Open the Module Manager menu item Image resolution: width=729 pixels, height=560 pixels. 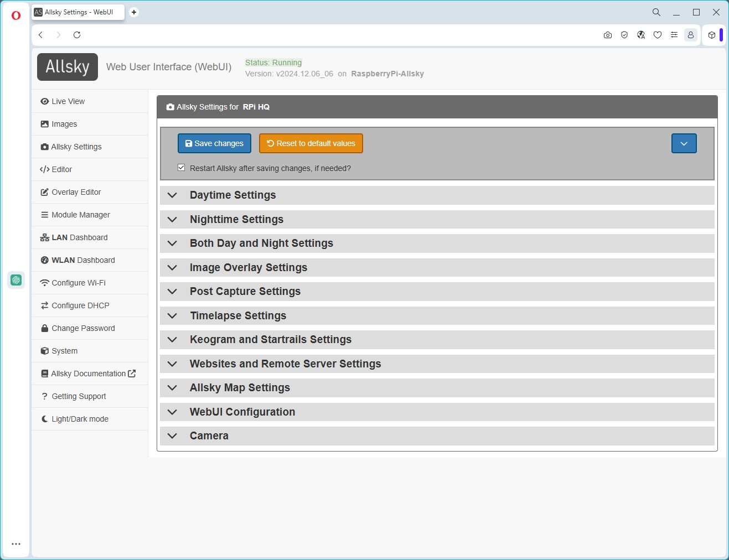(x=90, y=215)
